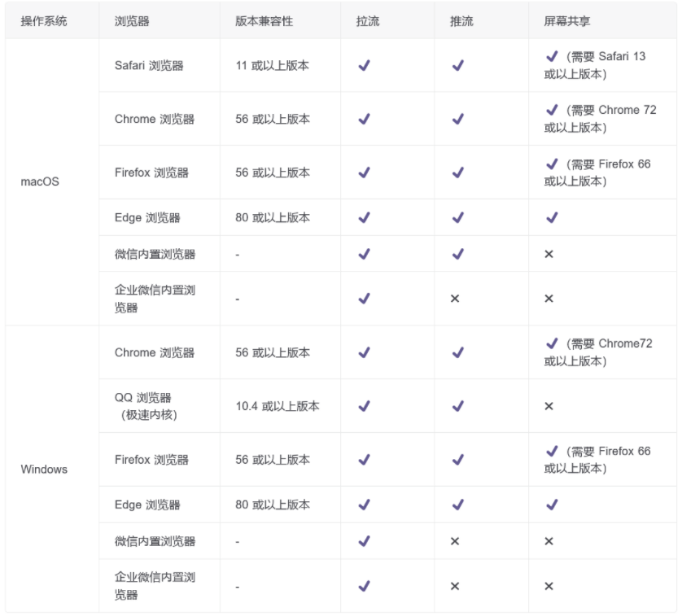This screenshot has height=616, width=682.
Task: Click the 拉流 checkmark in the Safari 浏览器 row
Action: click(364, 65)
